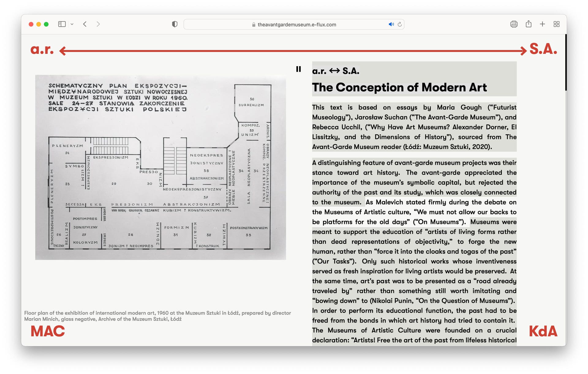Show the tab overview grid
Viewport: 588px width, 374px height.
[x=556, y=24]
